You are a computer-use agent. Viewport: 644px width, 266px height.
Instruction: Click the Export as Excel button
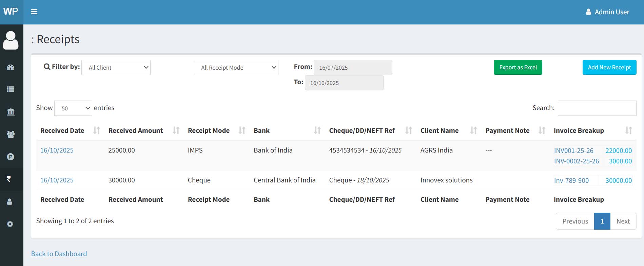click(518, 67)
